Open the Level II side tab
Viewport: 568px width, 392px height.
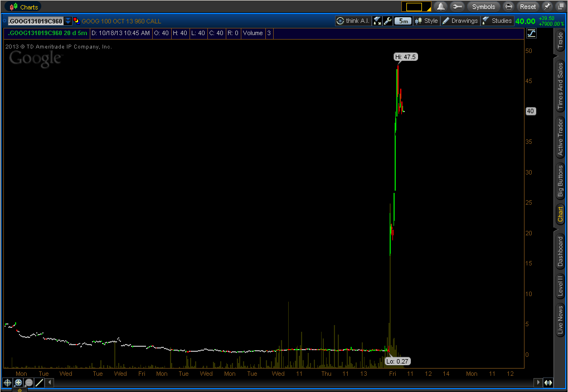[560, 286]
